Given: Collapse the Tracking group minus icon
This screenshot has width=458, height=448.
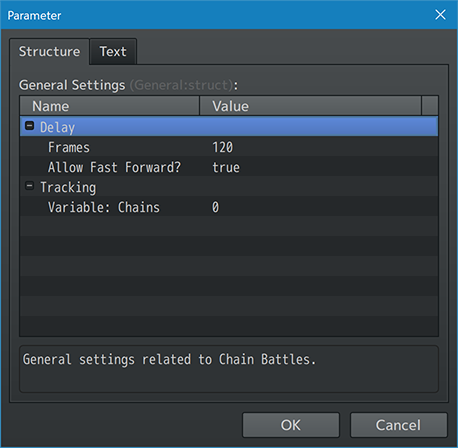Looking at the screenshot, I should click(x=29, y=186).
